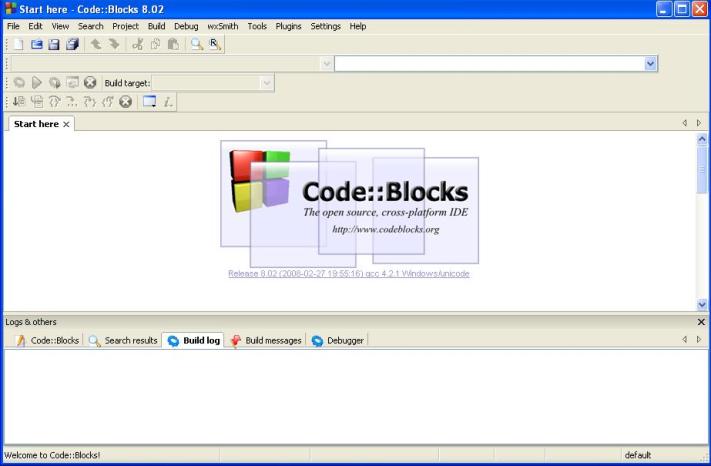Close the Logs & others panel
The height and width of the screenshot is (466, 711).
point(700,322)
